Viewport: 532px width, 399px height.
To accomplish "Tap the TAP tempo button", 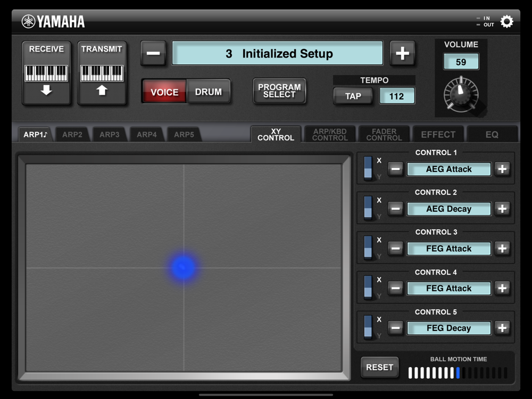I will point(353,96).
